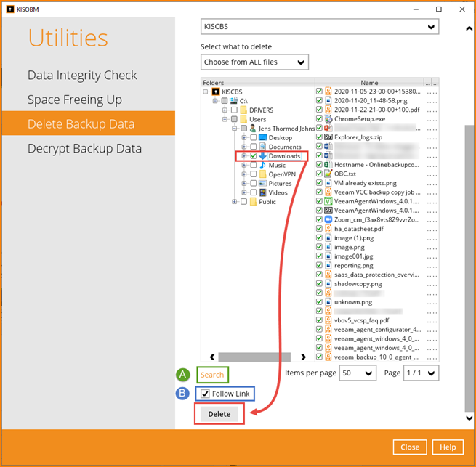Click the Music note folder icon
Image resolution: width=476 pixels, height=467 pixels.
262,165
